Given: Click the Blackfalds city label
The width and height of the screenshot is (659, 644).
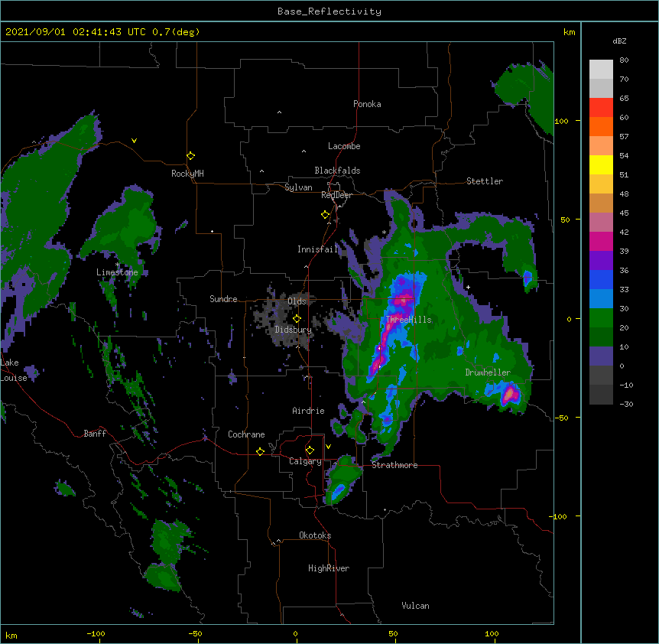Looking at the screenshot, I should [337, 171].
